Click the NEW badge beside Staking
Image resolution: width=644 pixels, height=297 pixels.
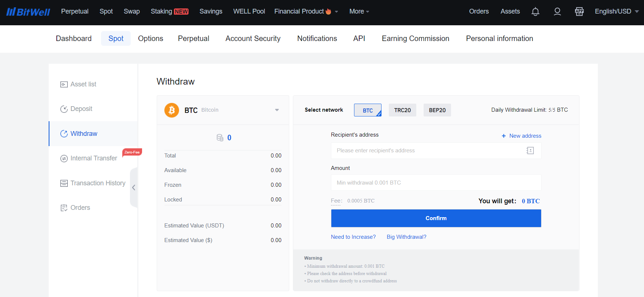181,12
